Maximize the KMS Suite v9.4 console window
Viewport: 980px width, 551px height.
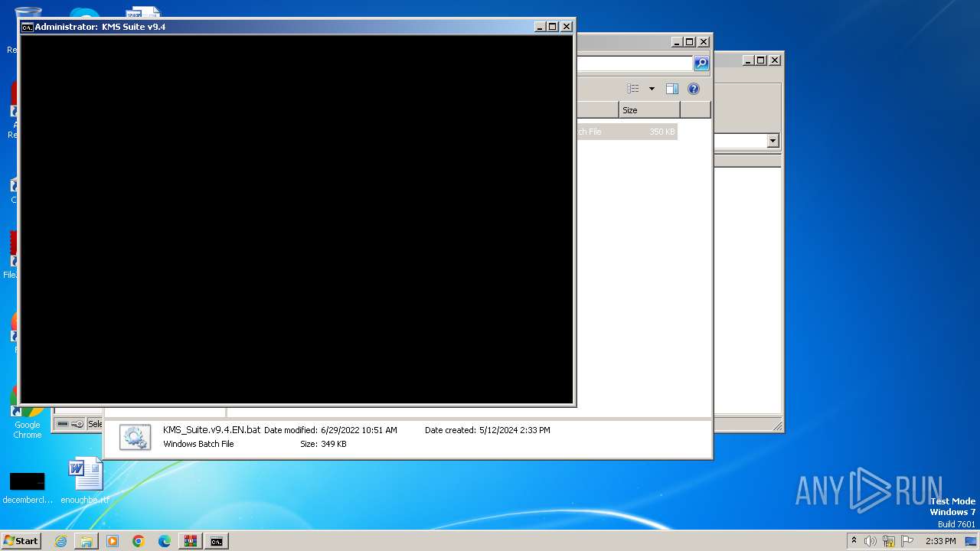(553, 27)
